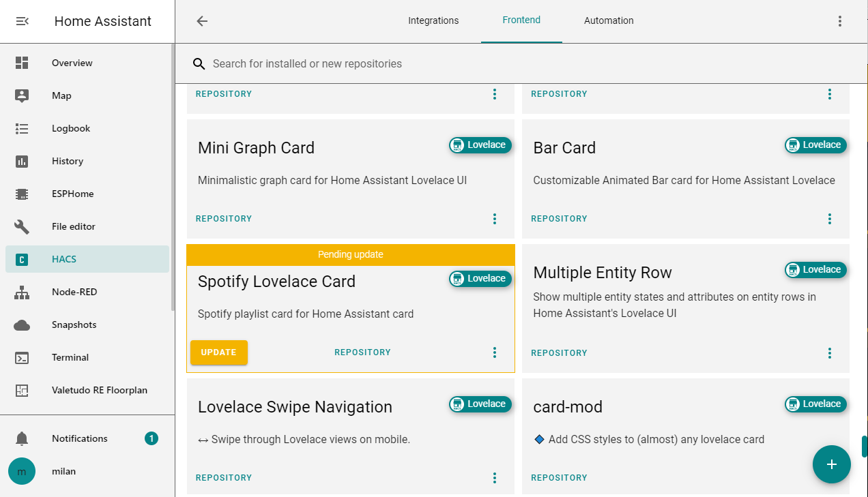Image resolution: width=868 pixels, height=497 pixels.
Task: Focus the repository search field
Action: point(521,63)
